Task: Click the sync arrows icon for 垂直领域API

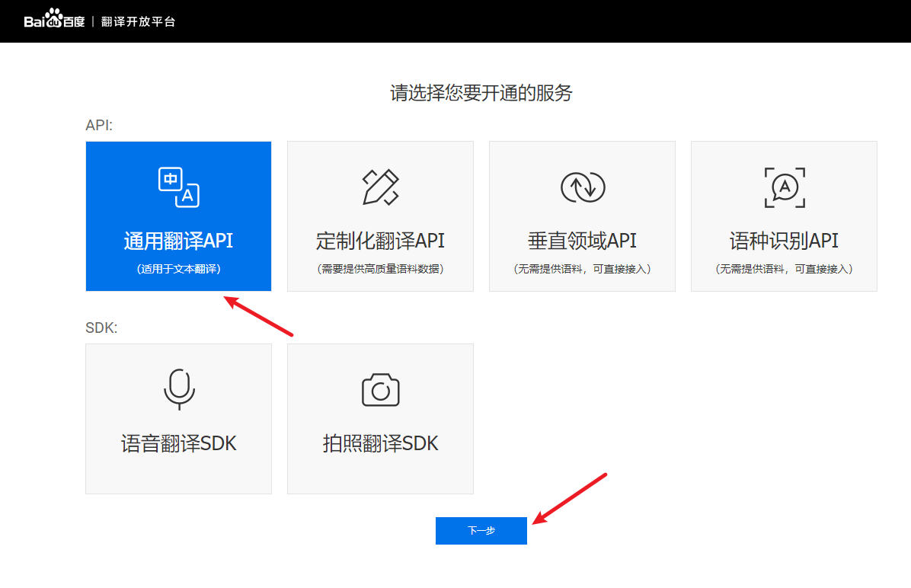Action: (583, 187)
